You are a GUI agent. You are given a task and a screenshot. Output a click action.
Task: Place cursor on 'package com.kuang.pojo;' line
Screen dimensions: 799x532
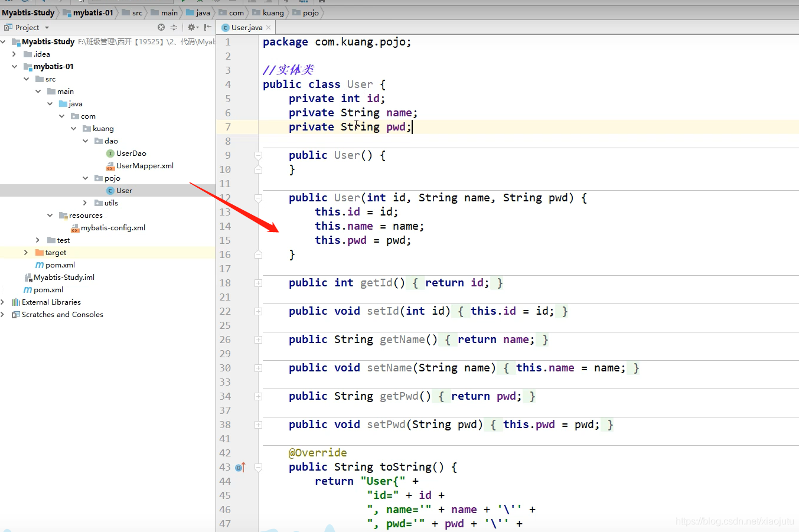[x=337, y=42]
